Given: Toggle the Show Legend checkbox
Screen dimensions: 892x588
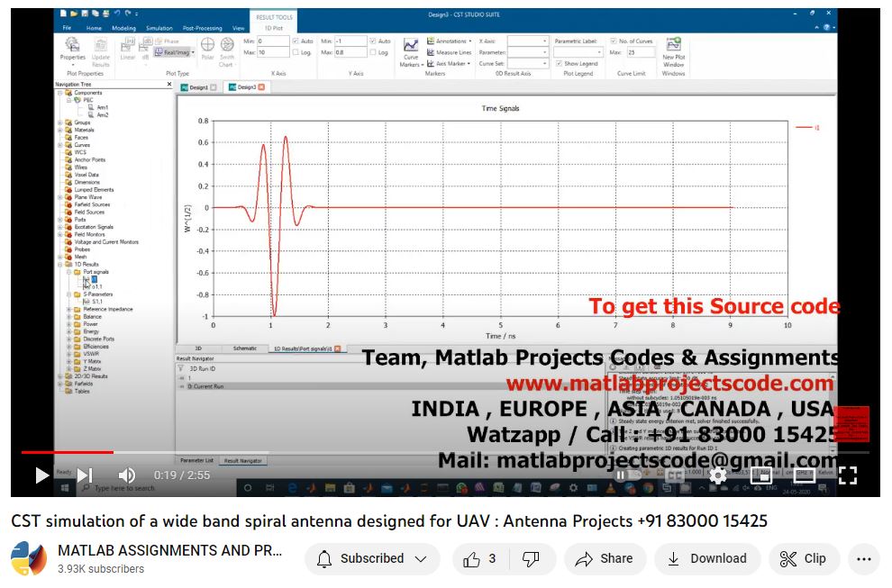Looking at the screenshot, I should tap(560, 64).
